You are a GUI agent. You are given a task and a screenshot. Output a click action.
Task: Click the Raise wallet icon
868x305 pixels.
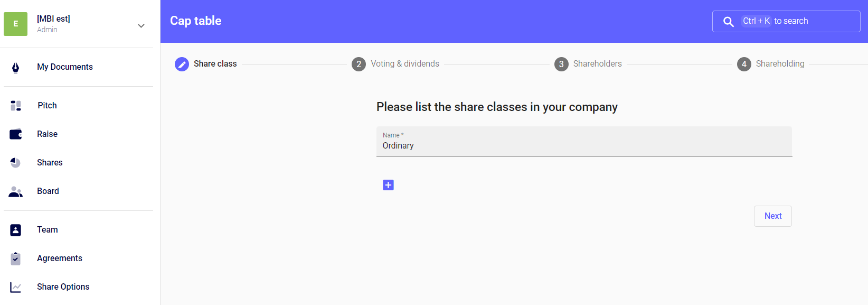tap(16, 134)
